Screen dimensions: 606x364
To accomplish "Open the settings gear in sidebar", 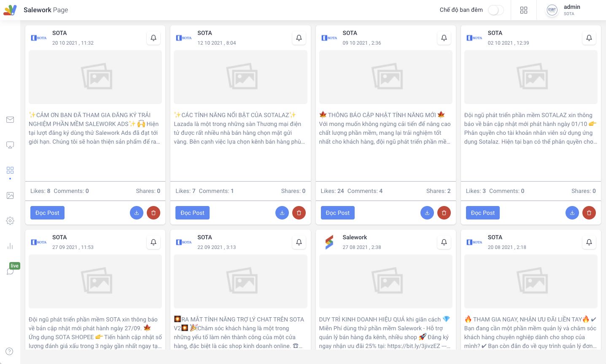I will (x=10, y=221).
